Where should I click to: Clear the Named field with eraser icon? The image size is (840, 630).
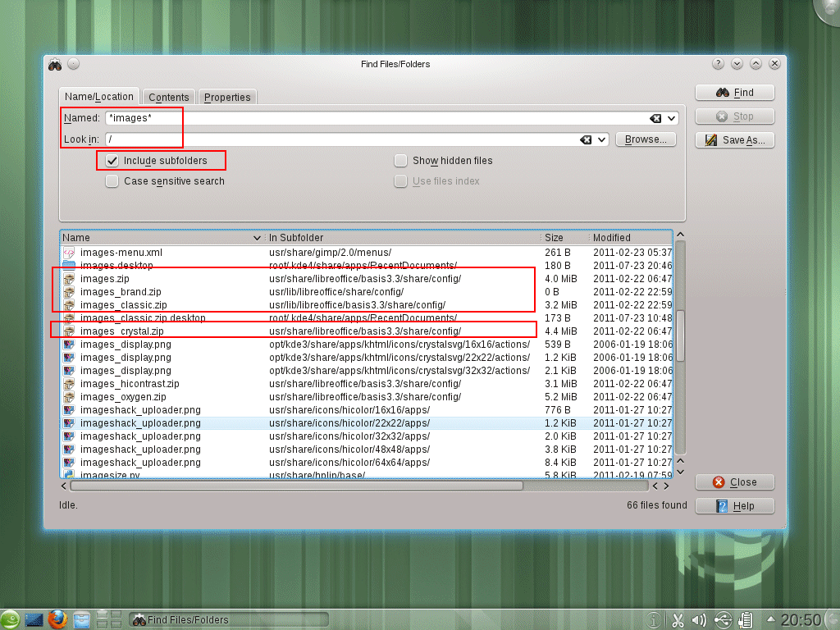pos(655,118)
